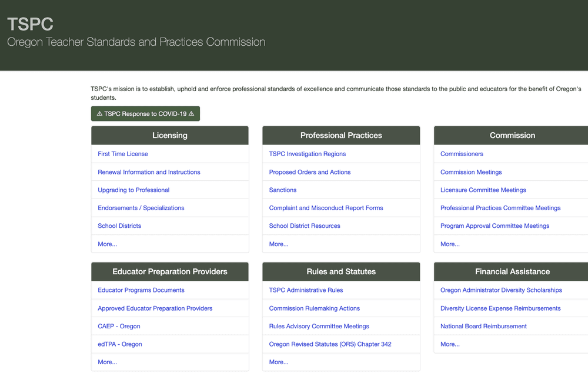Open Commission Meetings link
588x380 pixels.
(x=471, y=172)
